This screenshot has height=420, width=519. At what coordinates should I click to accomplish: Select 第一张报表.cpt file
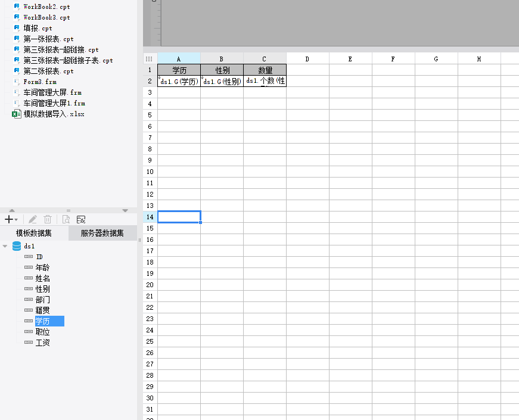click(48, 39)
